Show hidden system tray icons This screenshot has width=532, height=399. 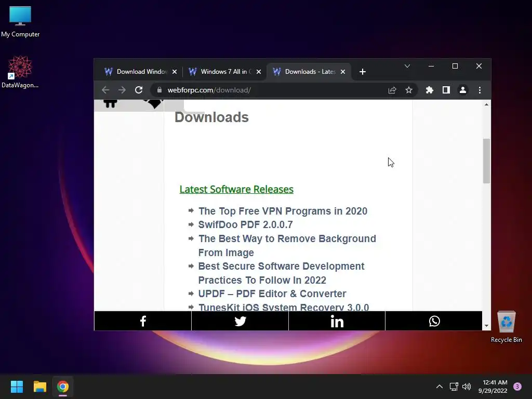coord(440,387)
